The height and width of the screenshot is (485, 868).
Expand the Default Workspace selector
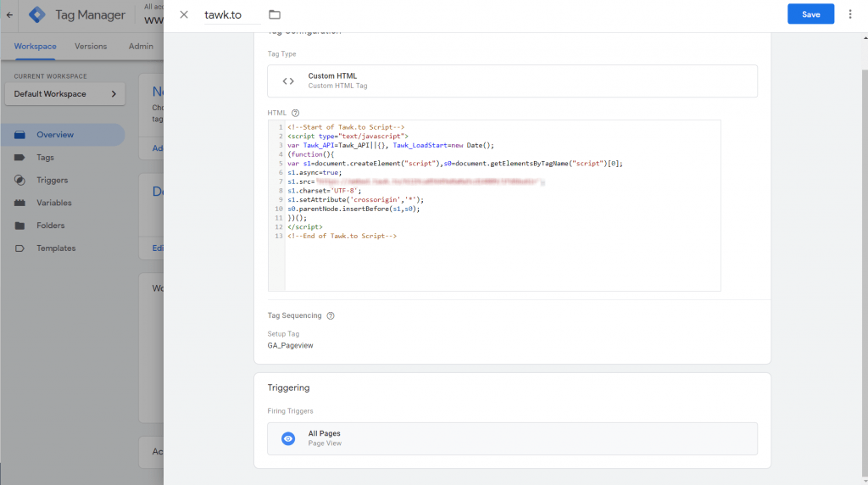click(65, 94)
